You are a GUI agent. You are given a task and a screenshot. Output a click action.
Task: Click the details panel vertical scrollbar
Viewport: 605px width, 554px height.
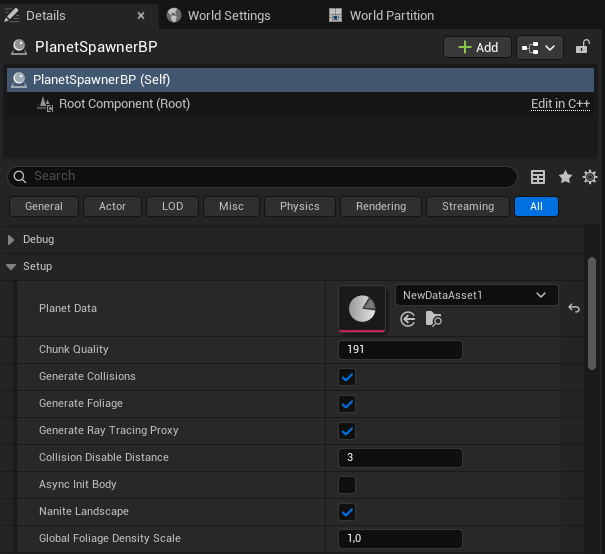point(591,314)
